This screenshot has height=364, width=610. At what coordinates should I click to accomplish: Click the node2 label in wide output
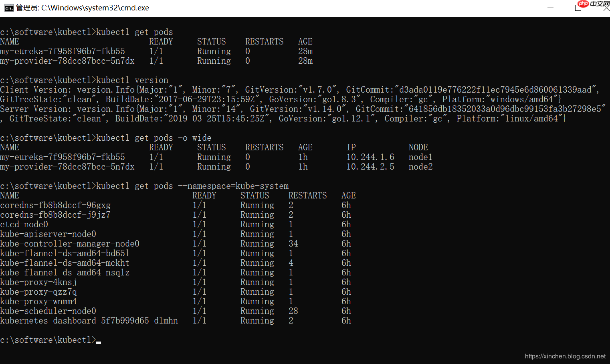(420, 166)
